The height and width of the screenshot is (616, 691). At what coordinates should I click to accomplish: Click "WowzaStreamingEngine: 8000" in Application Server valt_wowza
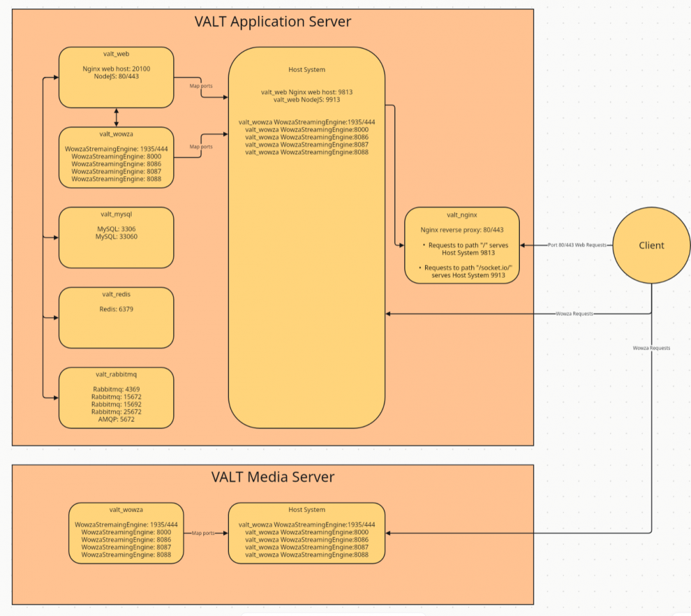point(116,157)
